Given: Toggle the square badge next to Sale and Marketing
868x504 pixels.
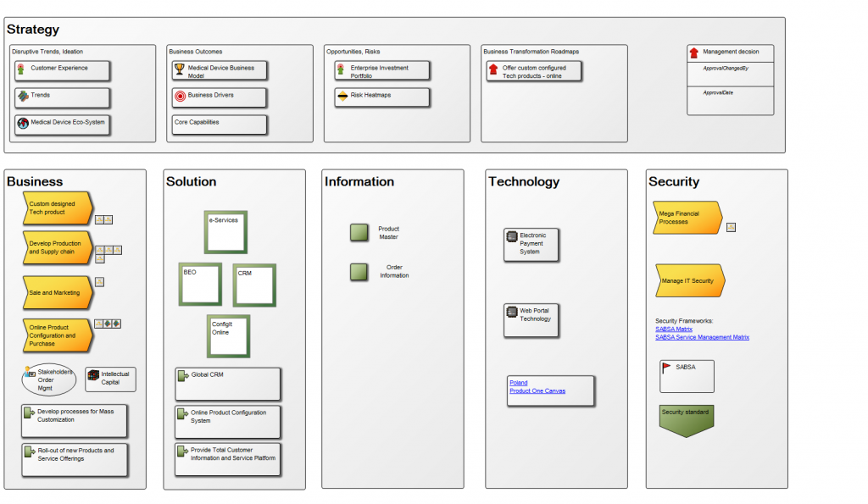Looking at the screenshot, I should point(99,283).
